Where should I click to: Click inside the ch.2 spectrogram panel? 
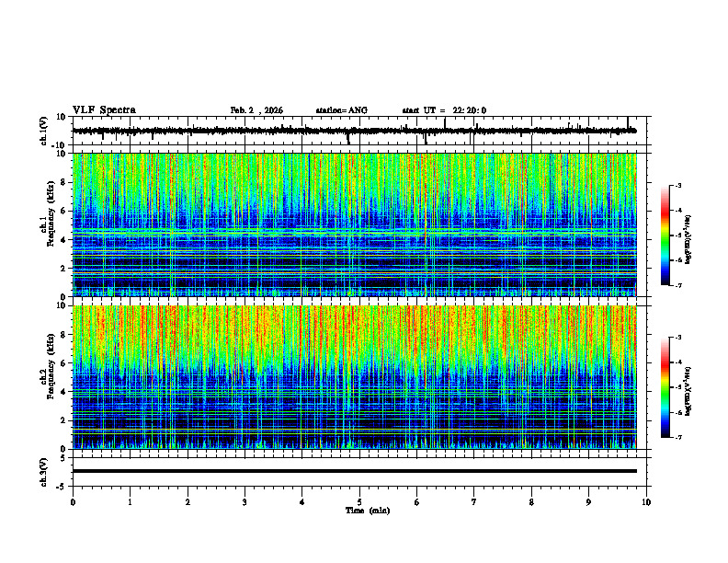[x=354, y=377]
